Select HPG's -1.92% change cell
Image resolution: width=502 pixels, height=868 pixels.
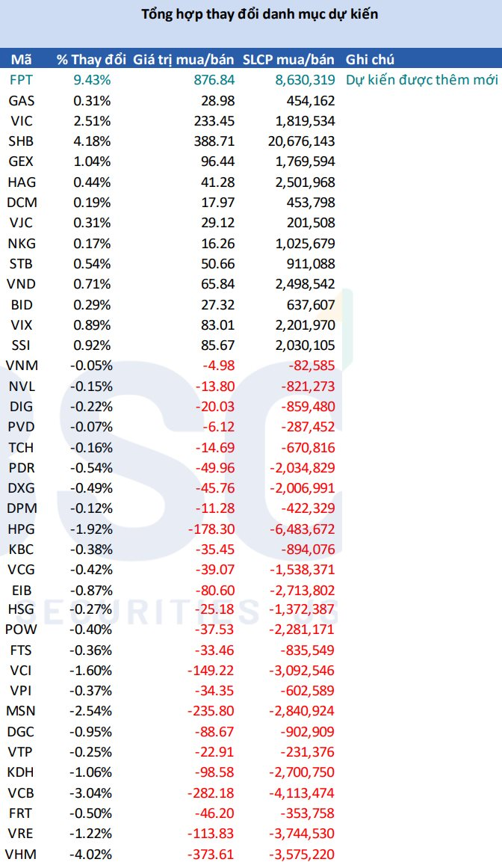pyautogui.click(x=92, y=528)
